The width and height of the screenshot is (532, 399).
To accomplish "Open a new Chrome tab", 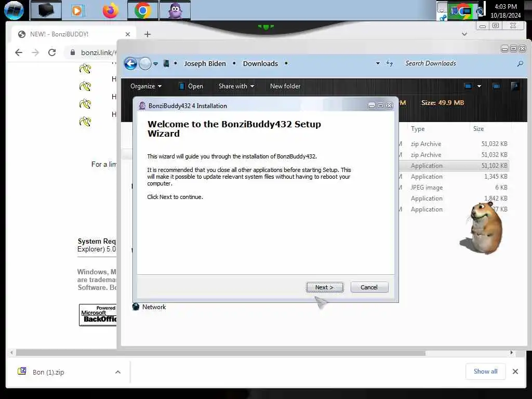I will (x=147, y=34).
